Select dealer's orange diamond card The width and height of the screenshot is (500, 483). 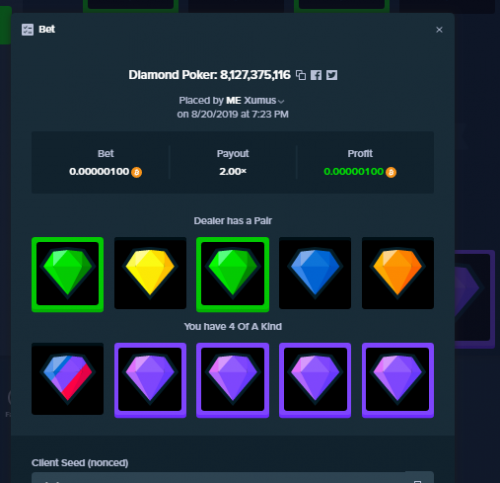[x=398, y=273]
